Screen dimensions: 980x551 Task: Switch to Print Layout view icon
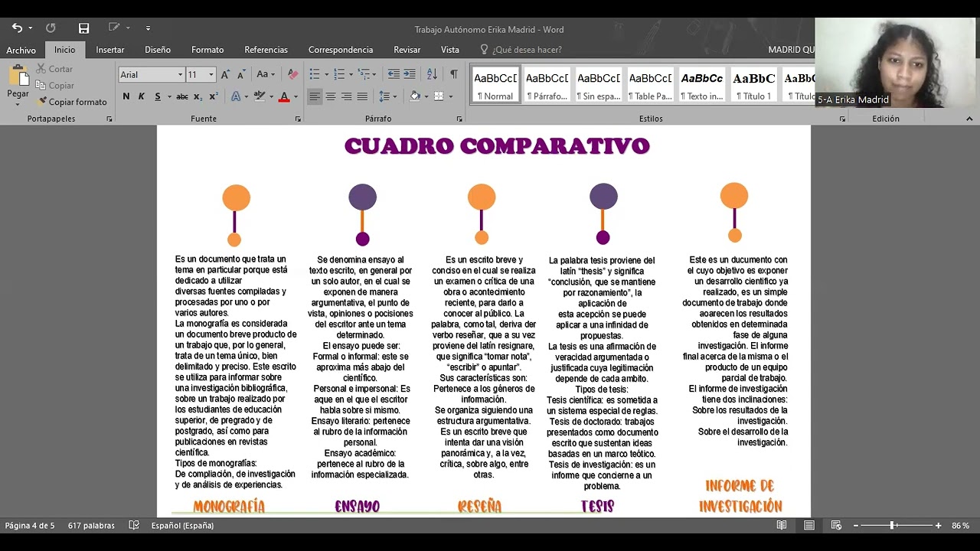tap(809, 526)
